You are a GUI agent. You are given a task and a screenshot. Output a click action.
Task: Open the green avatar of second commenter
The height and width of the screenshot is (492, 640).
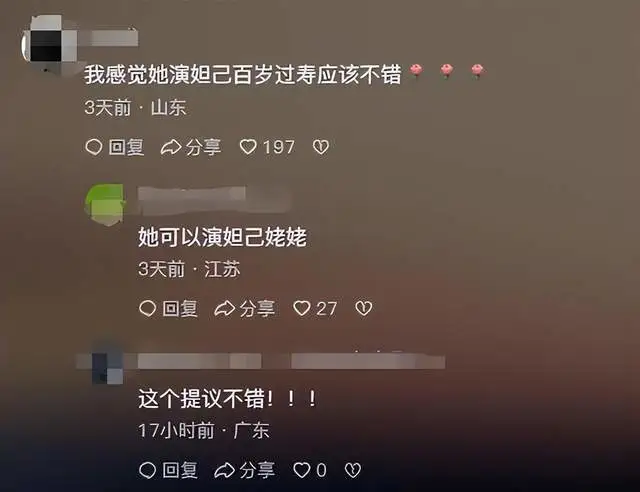[x=105, y=203]
